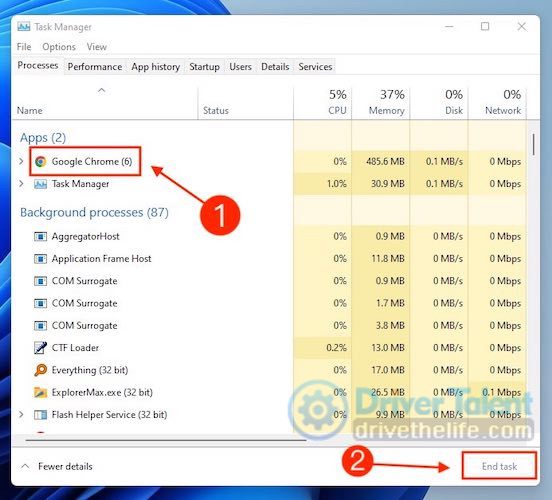Minimize the Task Manager window

pyautogui.click(x=449, y=26)
